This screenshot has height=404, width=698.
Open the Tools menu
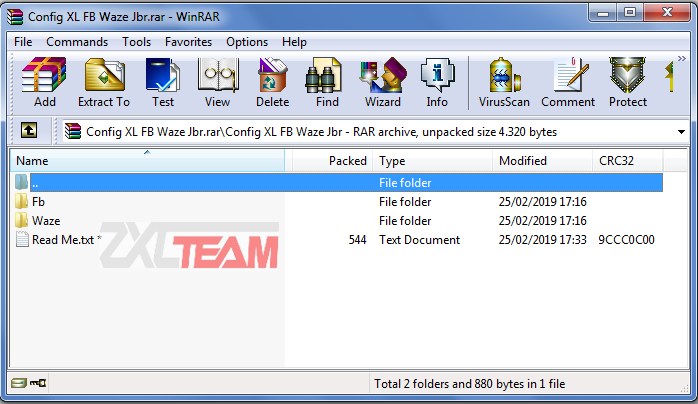137,42
